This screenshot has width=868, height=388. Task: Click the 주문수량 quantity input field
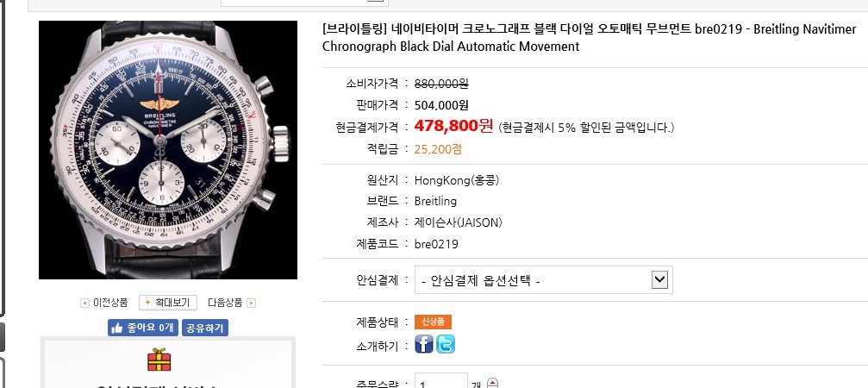click(441, 381)
